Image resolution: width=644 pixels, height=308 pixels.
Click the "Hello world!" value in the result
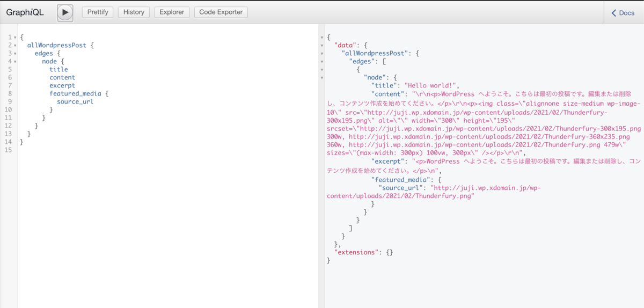click(x=430, y=85)
